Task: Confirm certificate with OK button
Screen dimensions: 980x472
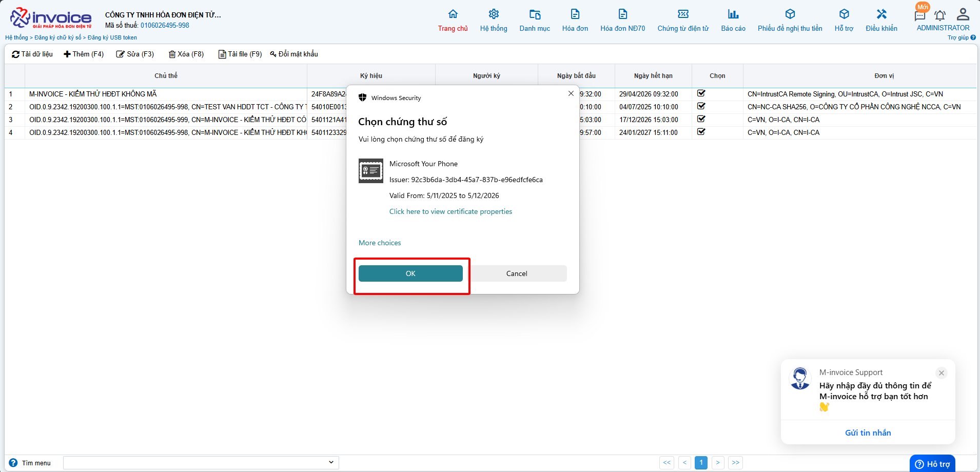Action: click(410, 273)
